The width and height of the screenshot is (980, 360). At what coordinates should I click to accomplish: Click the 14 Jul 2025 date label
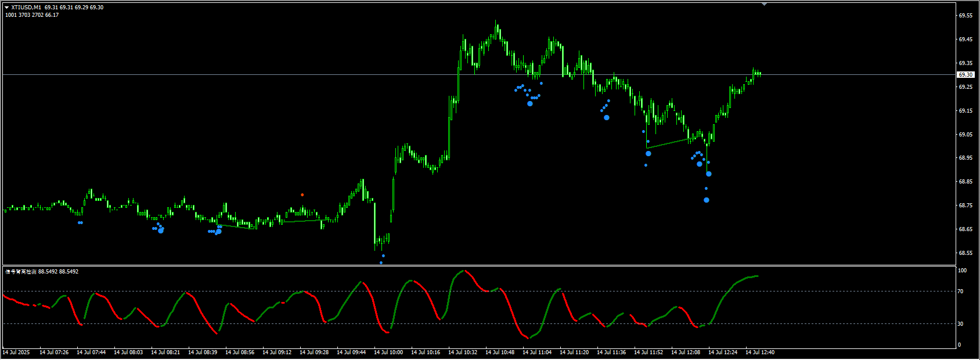click(x=16, y=352)
